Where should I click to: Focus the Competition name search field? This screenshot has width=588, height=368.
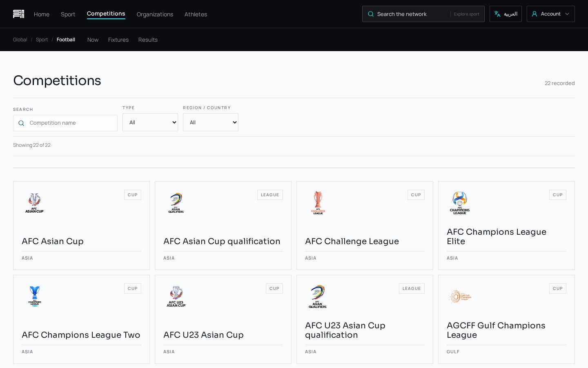coord(65,123)
